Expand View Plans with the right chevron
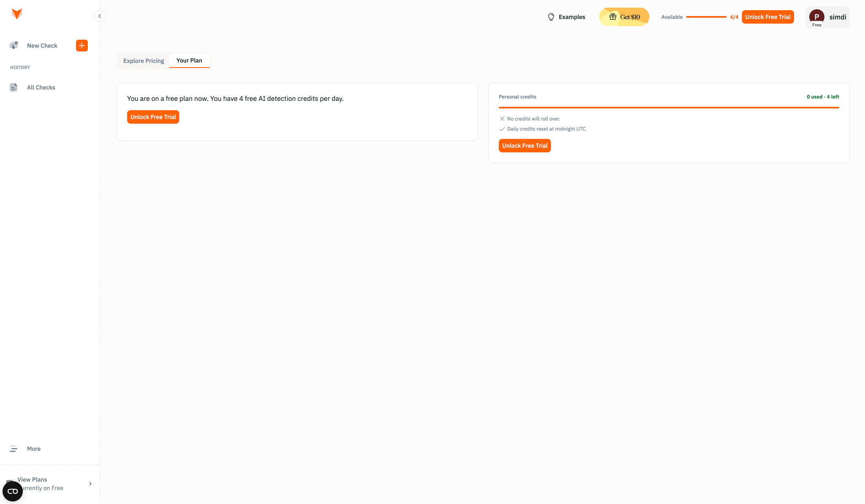865x504 pixels. point(90,484)
